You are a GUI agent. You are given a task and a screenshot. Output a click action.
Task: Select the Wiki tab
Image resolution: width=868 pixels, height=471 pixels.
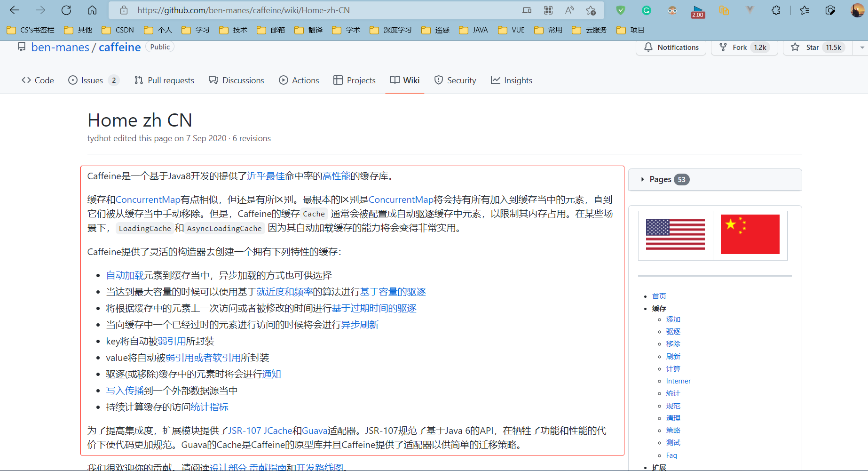[x=405, y=80]
